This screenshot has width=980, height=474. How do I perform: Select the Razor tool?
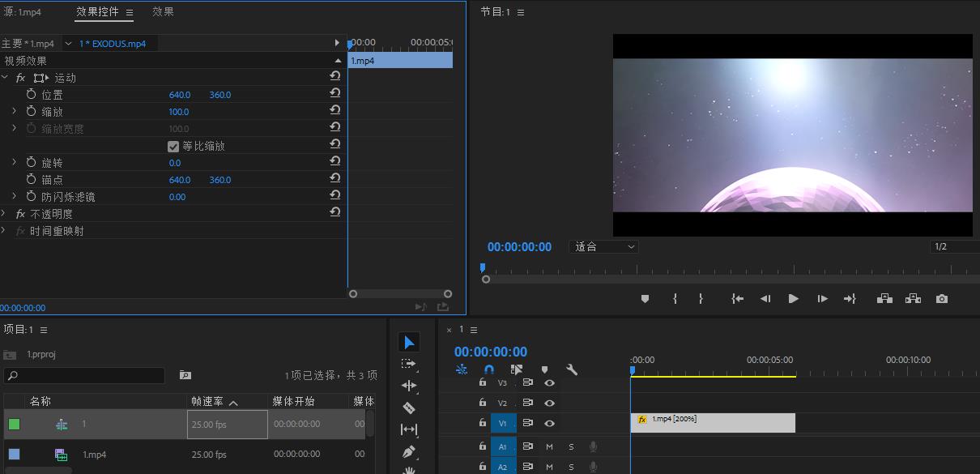click(409, 408)
